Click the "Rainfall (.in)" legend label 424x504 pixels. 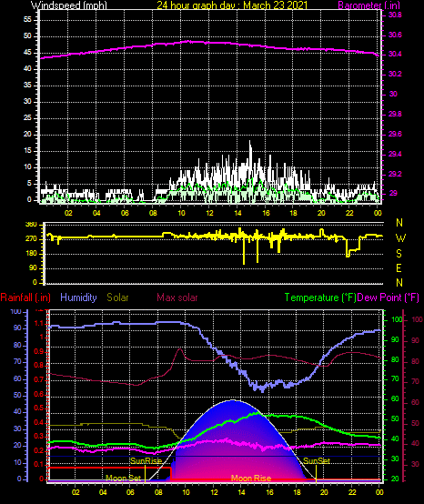(x=25, y=297)
